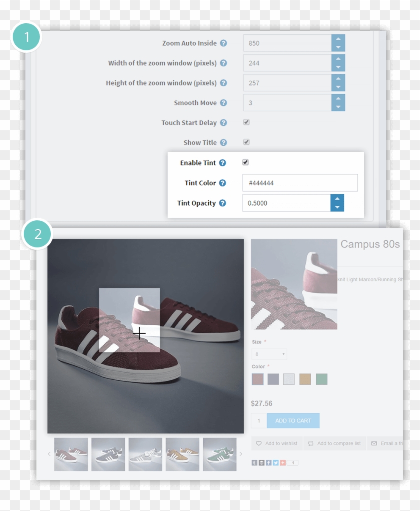Uncheck the Enable Tint checkbox
Viewport: 420px width, 511px height.
245,162
